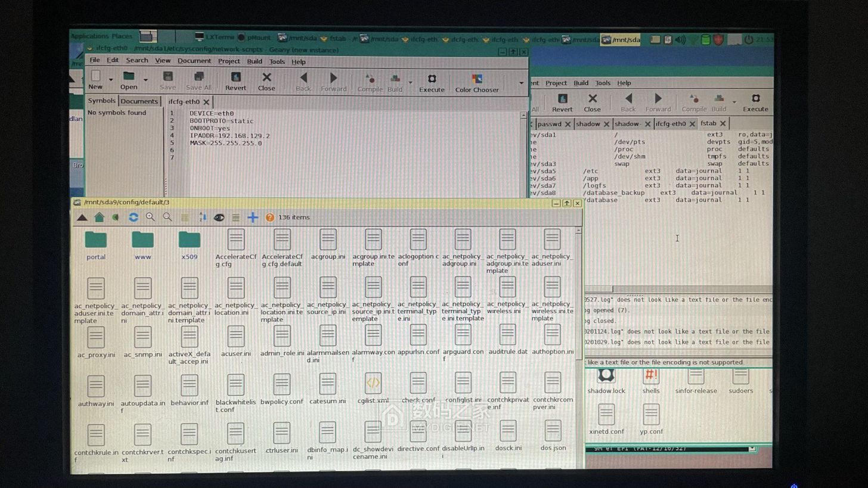
Task: Select the auditrule.dat file
Action: click(x=508, y=340)
